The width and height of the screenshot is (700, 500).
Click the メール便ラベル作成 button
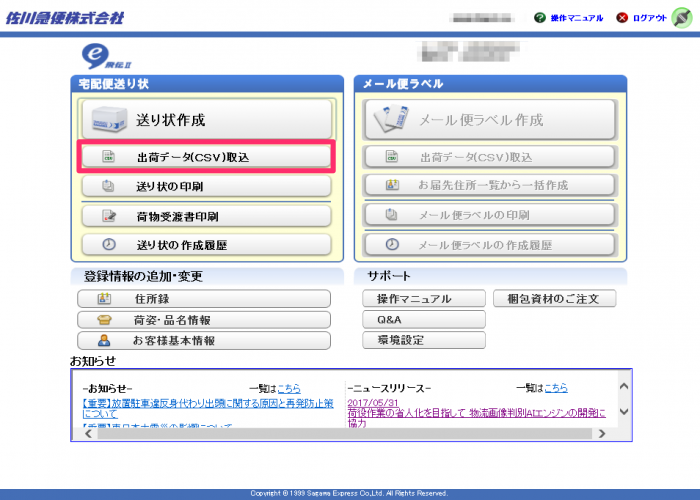490,119
